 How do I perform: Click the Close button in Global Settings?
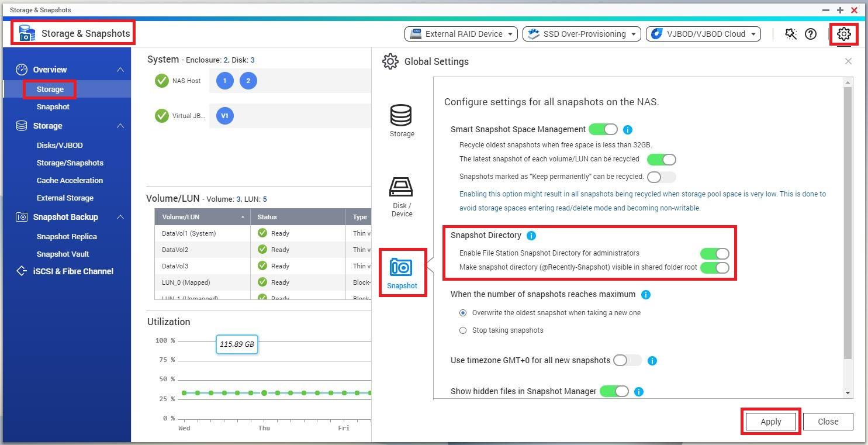click(x=828, y=422)
